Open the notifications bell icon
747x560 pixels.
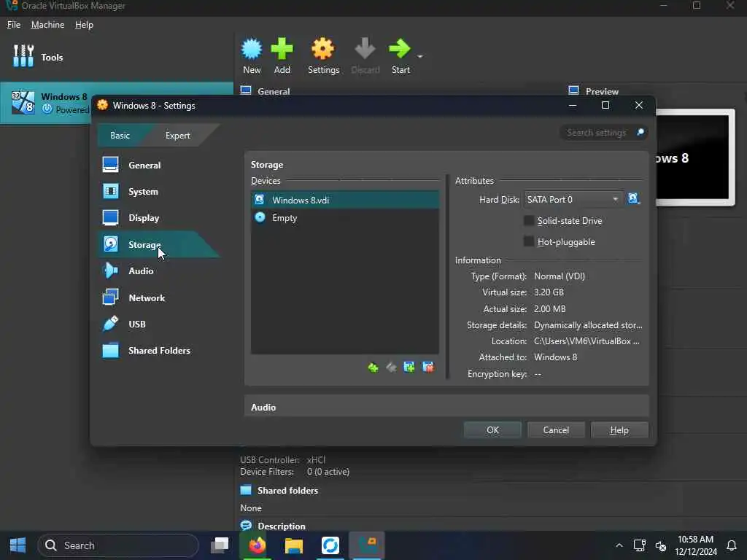pos(731,545)
